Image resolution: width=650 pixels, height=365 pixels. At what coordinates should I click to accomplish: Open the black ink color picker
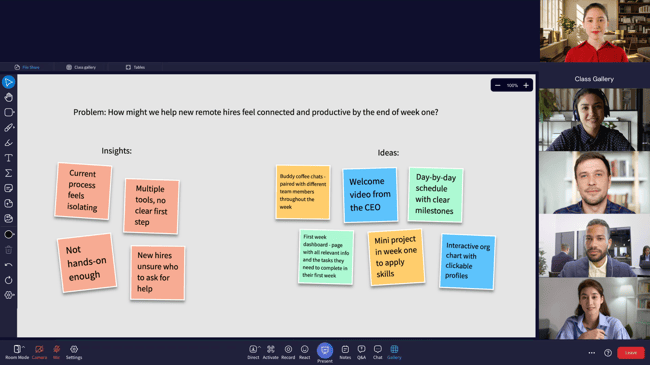pos(9,234)
